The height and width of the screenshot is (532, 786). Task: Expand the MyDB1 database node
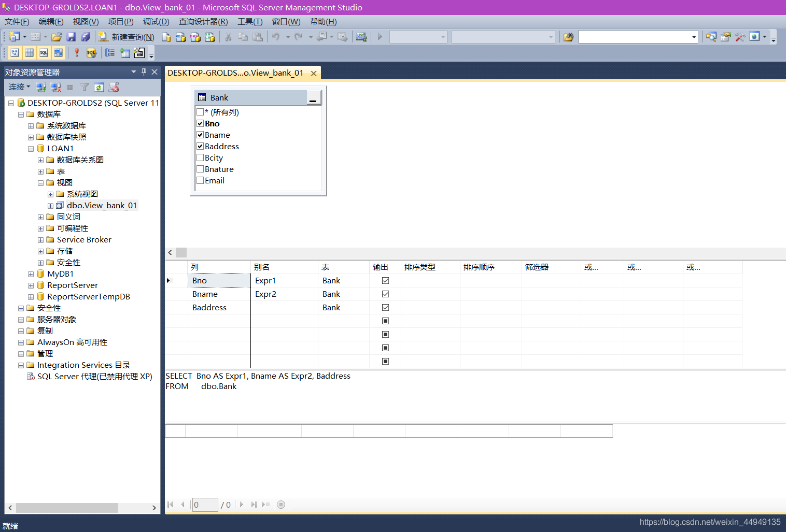point(31,274)
